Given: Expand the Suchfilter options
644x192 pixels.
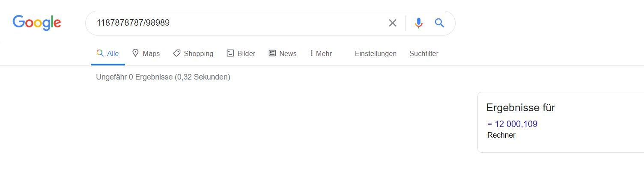Looking at the screenshot, I should tap(423, 53).
